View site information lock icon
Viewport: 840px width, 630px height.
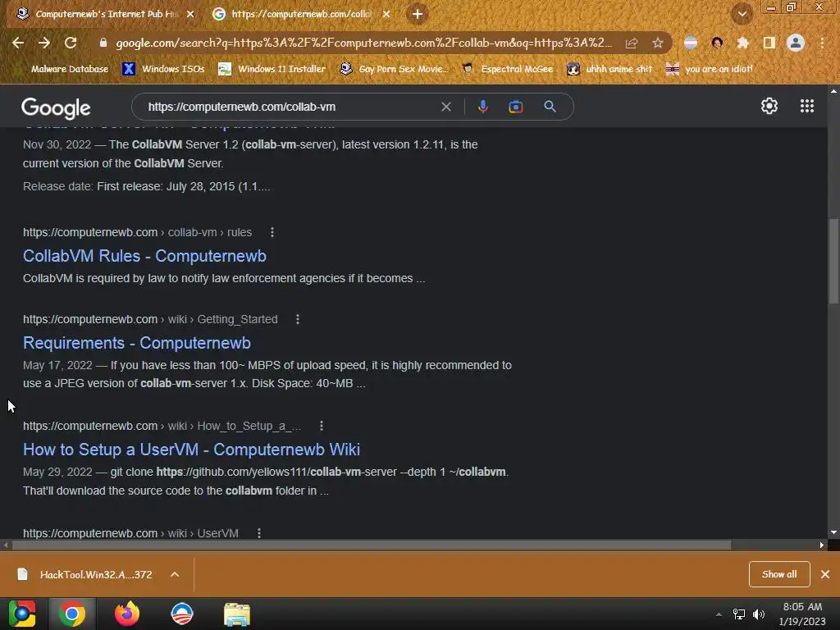pos(103,43)
